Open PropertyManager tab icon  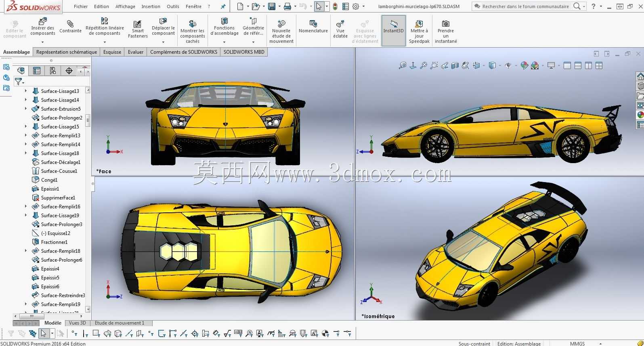(x=37, y=71)
